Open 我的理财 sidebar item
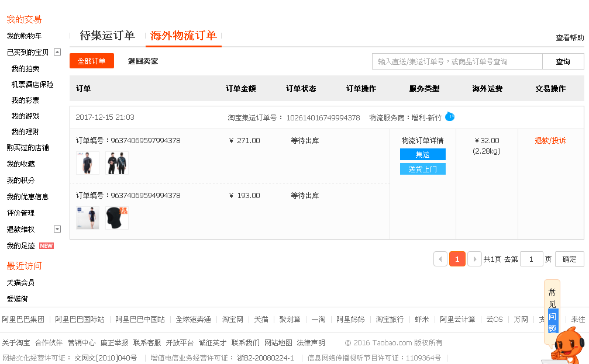 [x=25, y=131]
